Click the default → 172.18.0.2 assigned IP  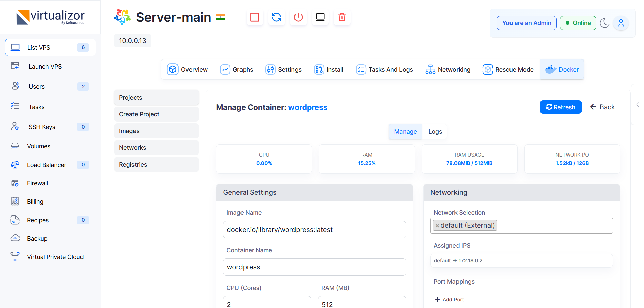point(458,261)
